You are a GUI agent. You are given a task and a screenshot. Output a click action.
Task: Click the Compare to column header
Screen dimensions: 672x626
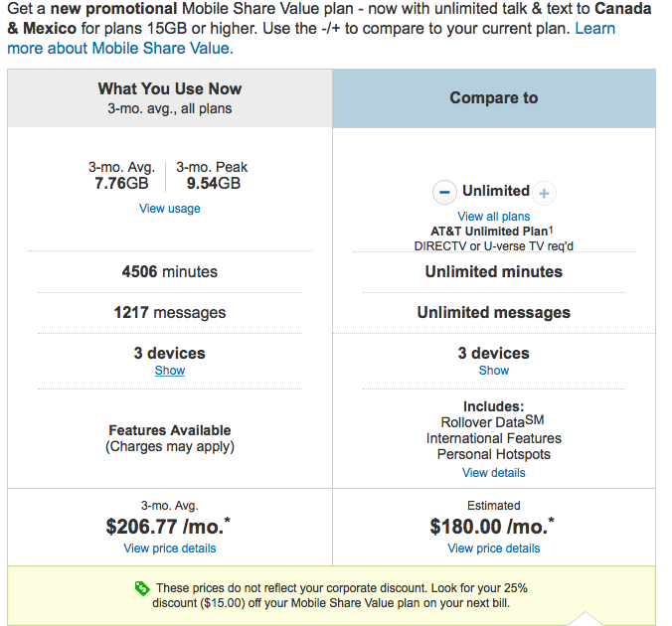click(x=494, y=98)
